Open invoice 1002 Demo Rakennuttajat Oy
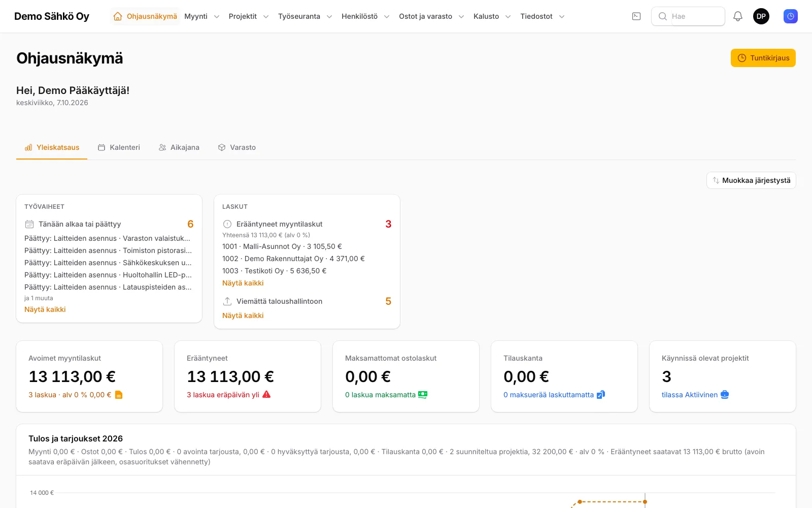The image size is (812, 508). (293, 259)
